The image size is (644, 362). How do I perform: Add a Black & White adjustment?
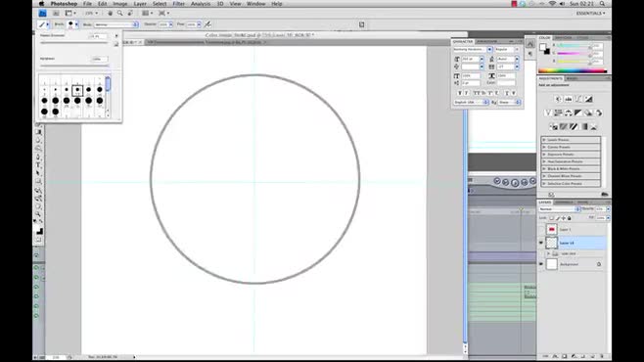pos(578,113)
